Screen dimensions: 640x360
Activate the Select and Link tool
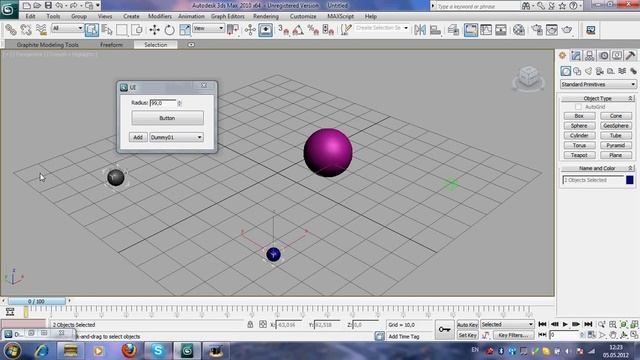tap(11, 29)
